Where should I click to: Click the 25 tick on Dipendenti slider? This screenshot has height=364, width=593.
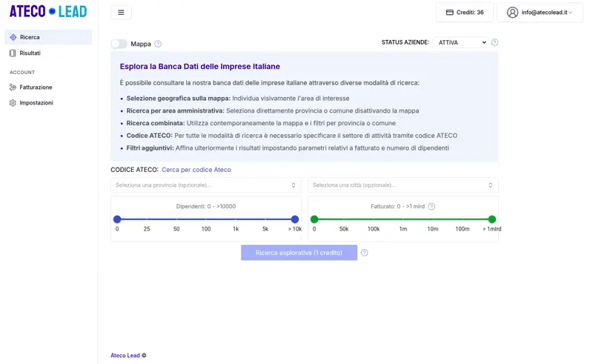[147, 229]
